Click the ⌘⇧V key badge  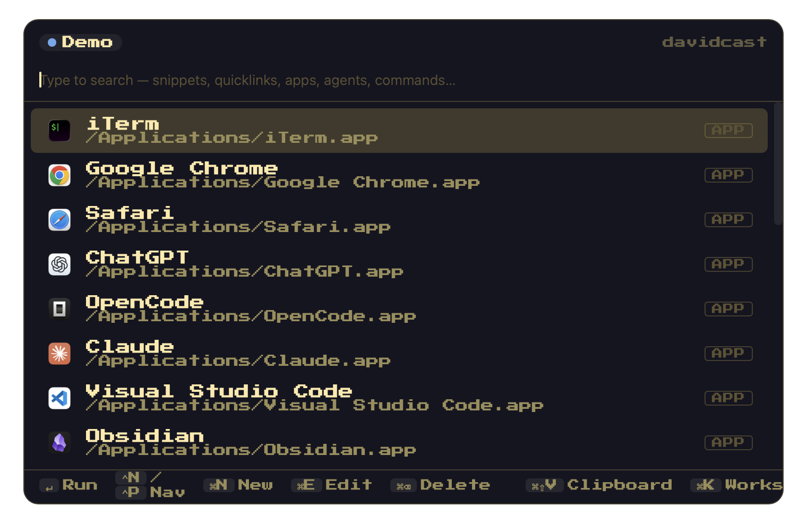544,485
